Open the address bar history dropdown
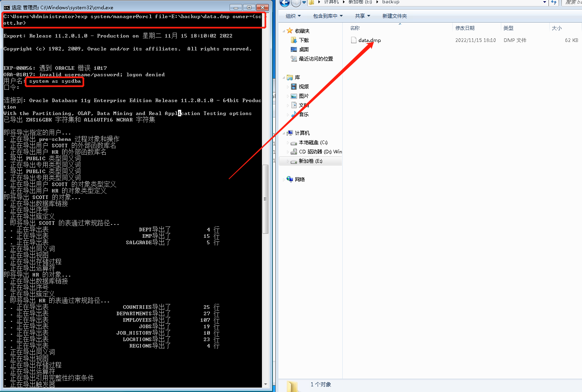The height and width of the screenshot is (392, 582). [544, 2]
